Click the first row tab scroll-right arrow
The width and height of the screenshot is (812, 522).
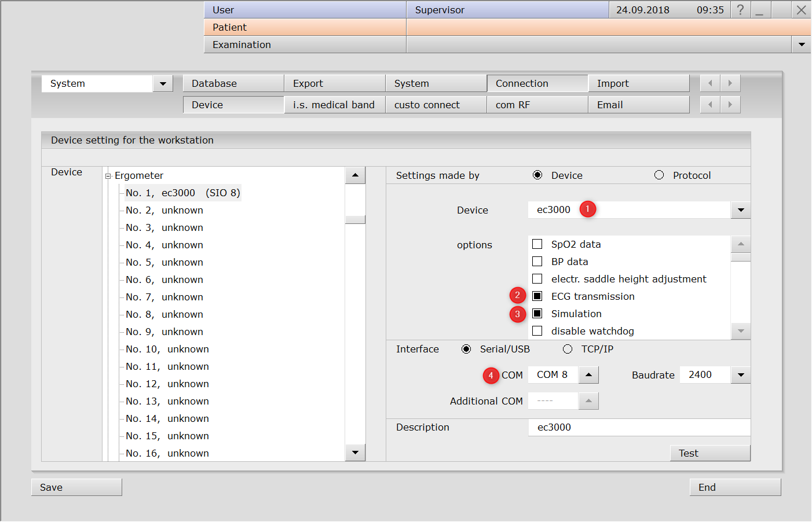pos(730,83)
